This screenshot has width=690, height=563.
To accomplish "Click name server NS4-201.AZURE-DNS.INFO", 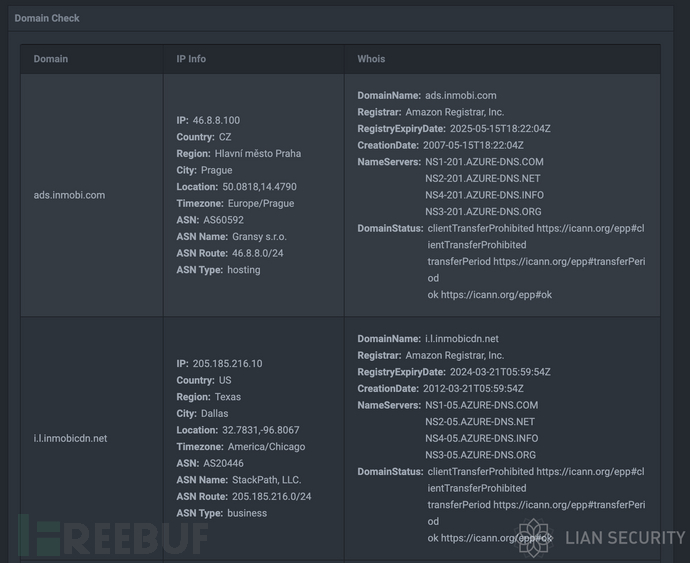I will [x=484, y=195].
